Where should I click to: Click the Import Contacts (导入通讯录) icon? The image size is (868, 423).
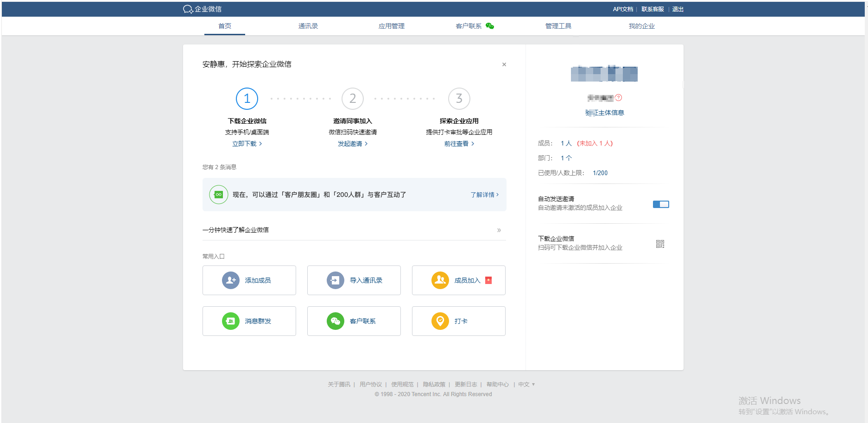click(335, 280)
